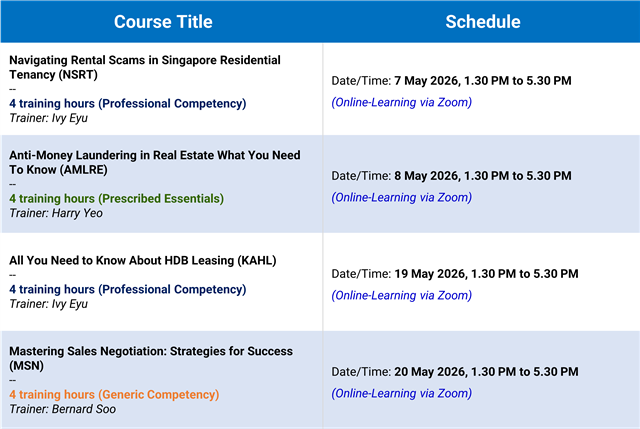The width and height of the screenshot is (640, 429).
Task: Click Zoom link for 19 May session
Action: click(x=401, y=295)
